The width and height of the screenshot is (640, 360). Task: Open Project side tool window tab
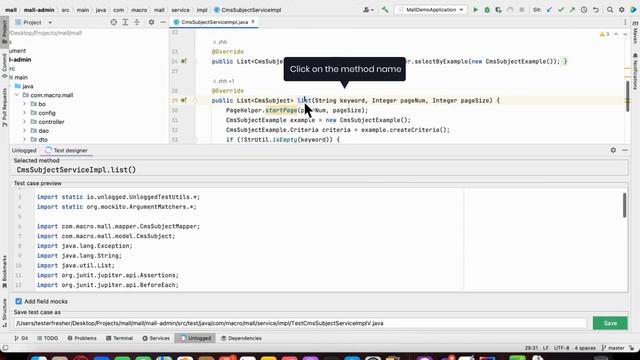tap(4, 32)
